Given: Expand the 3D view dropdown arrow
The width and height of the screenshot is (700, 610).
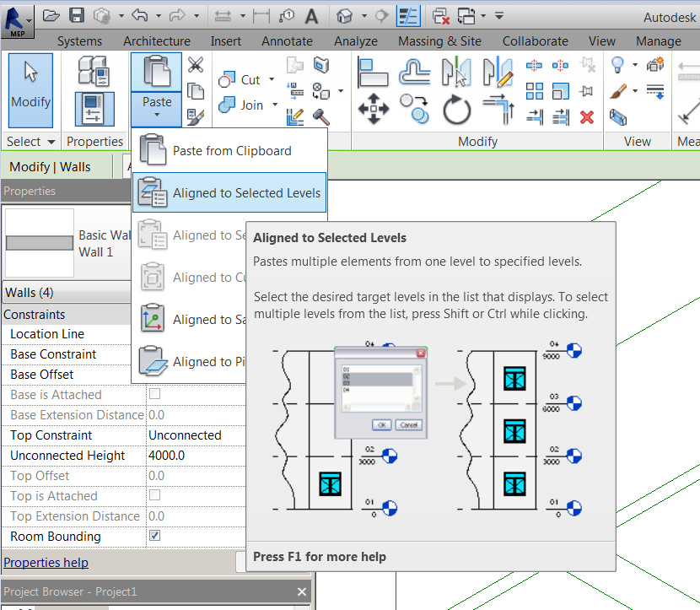Looking at the screenshot, I should tap(364, 16).
